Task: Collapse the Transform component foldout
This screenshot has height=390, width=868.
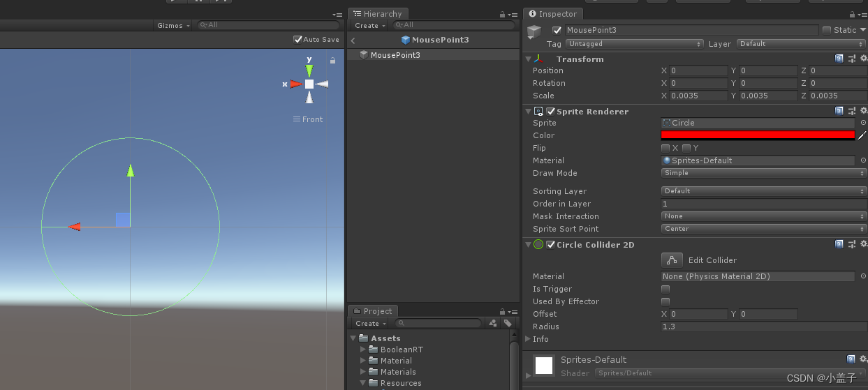Action: click(528, 59)
